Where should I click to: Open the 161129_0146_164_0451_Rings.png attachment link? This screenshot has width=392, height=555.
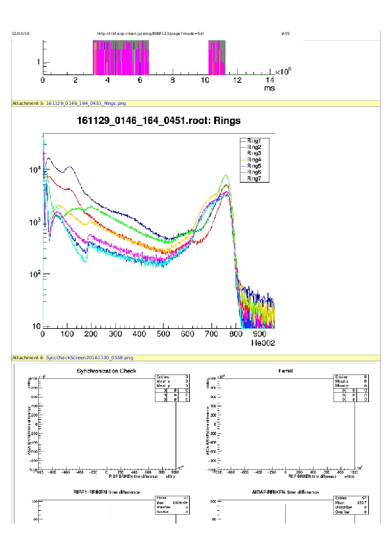pos(86,103)
